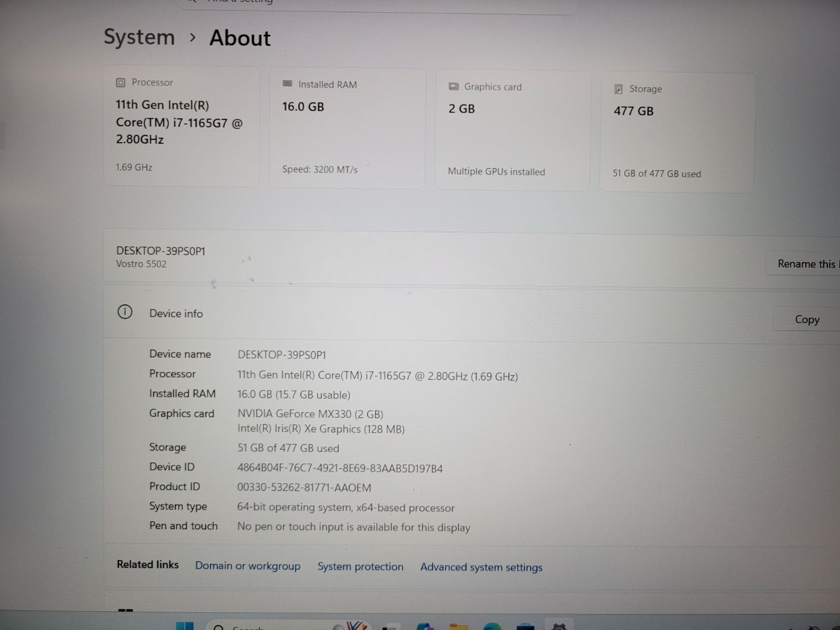Click Multiple GPUs installed text
This screenshot has width=840, height=630.
(x=496, y=172)
